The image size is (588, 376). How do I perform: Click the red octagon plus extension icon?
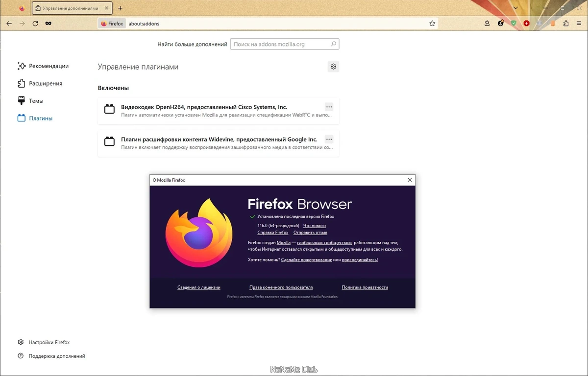(526, 23)
